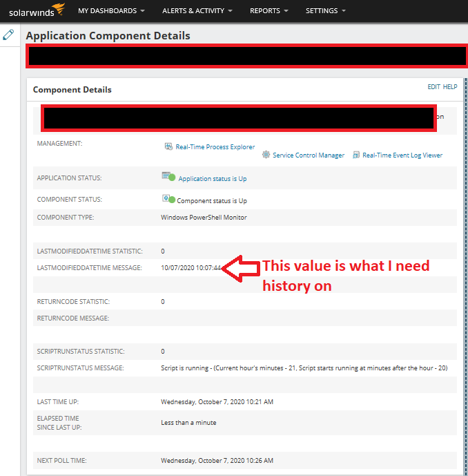The image size is (468, 476).
Task: Click the SCRIPTRUNSTATUS STATISTIC value 0
Action: point(163,352)
